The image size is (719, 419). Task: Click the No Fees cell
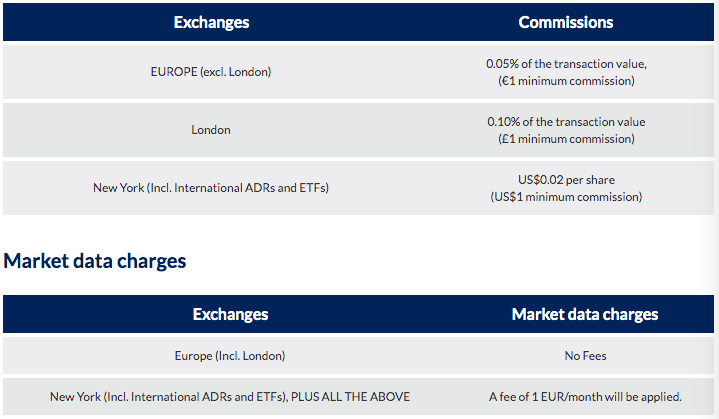[x=586, y=356]
